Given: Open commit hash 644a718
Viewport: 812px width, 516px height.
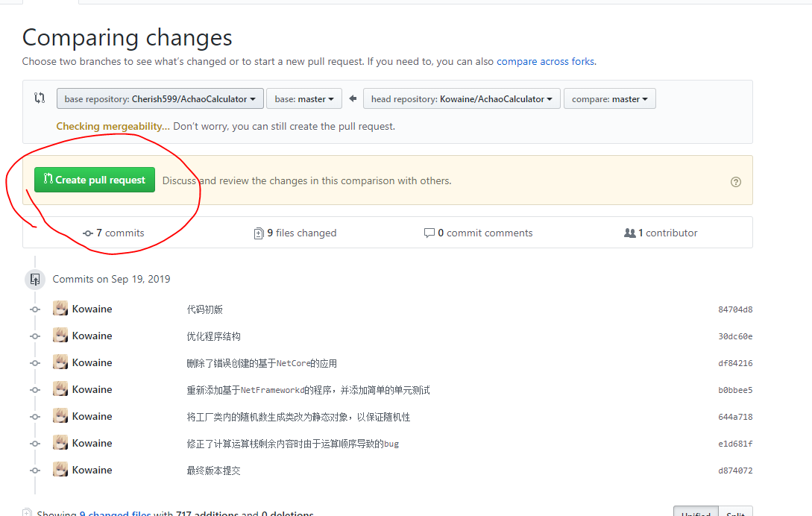Looking at the screenshot, I should (735, 417).
